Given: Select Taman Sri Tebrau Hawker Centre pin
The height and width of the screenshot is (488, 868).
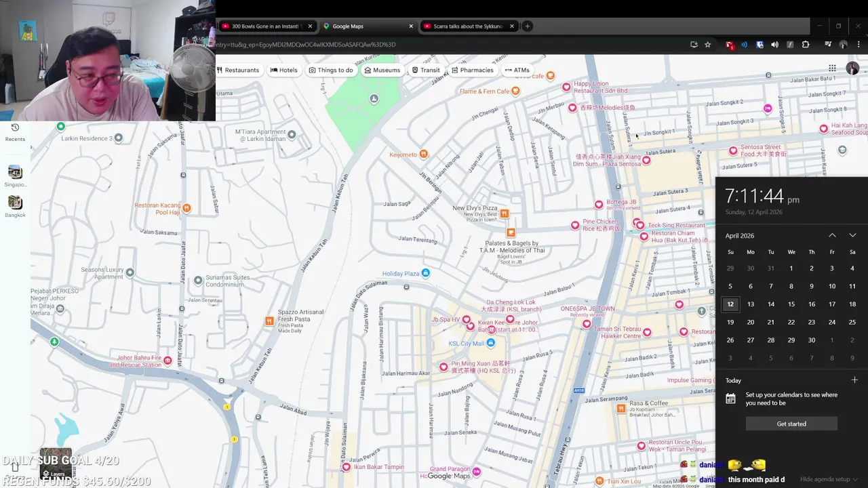Looking at the screenshot, I should click(647, 332).
